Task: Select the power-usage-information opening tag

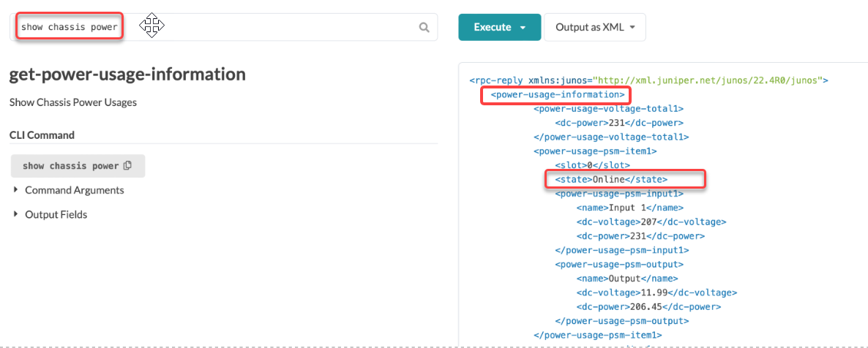Action: point(557,94)
